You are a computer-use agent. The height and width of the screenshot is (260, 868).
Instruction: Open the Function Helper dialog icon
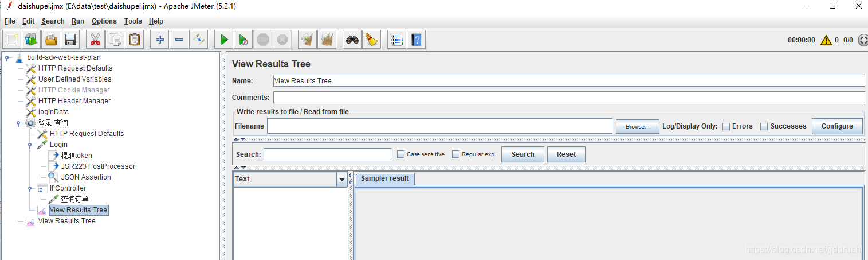396,40
